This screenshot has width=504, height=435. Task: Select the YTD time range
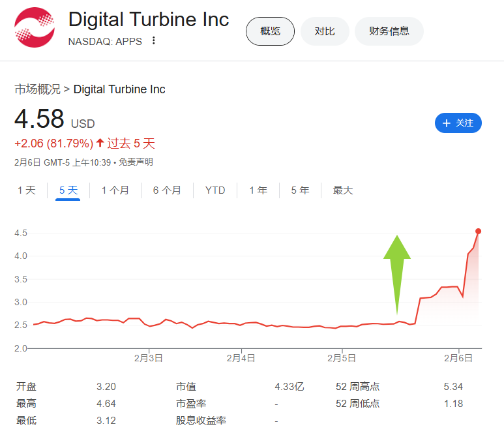(x=215, y=190)
